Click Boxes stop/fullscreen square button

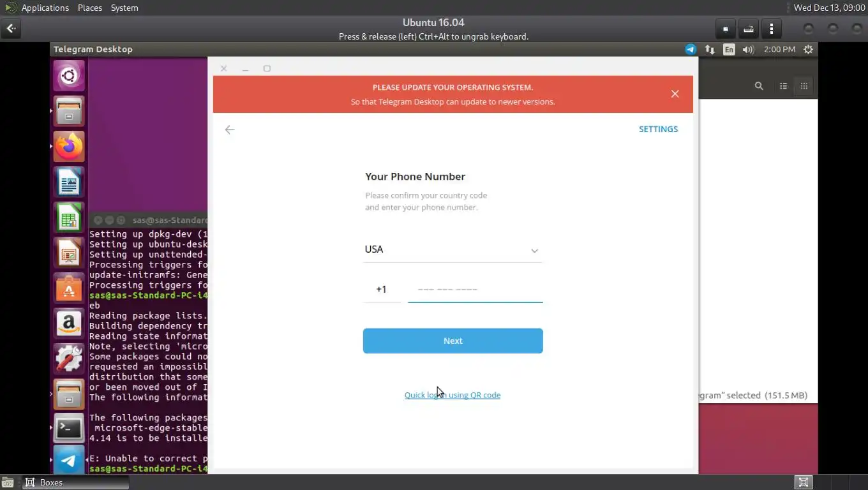pos(725,29)
